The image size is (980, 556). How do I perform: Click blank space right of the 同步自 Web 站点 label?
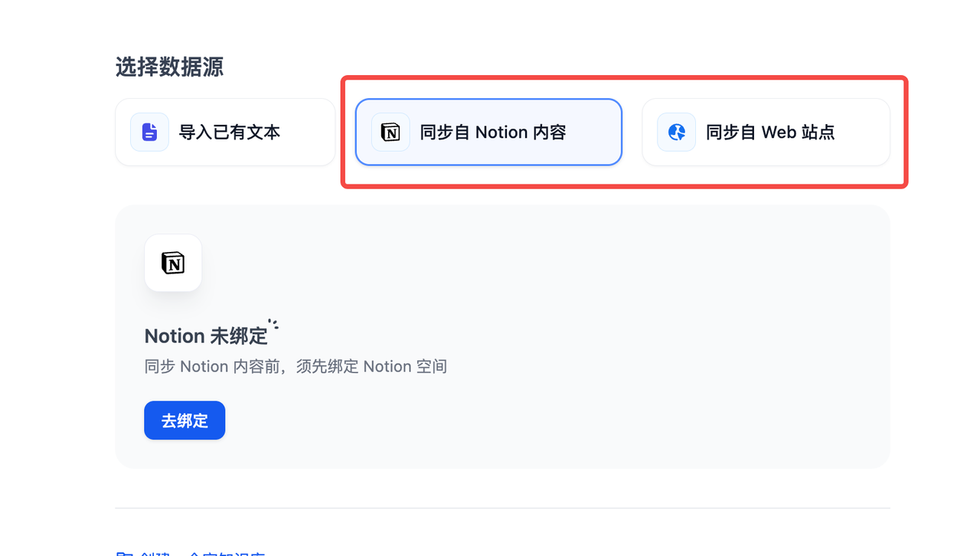point(861,132)
